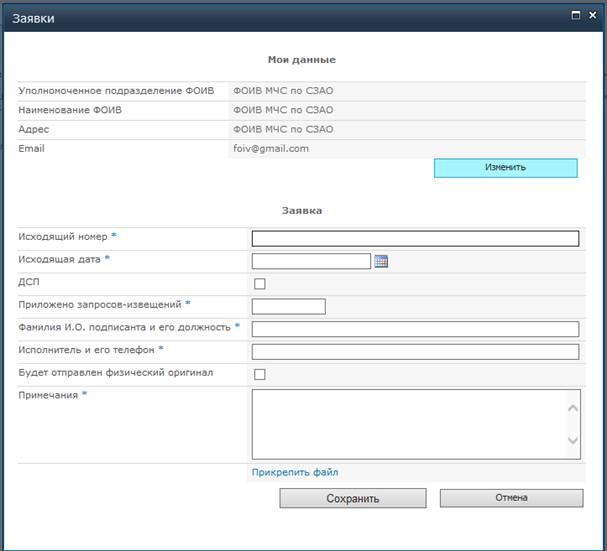Click the Адрес value ФОИВ МЧС по СЗАО
The image size is (607, 551).
tap(283, 129)
